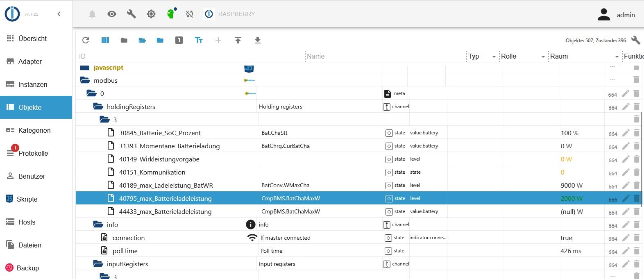This screenshot has width=644, height=279.
Task: Click the admin user button
Action: pyautogui.click(x=617, y=15)
